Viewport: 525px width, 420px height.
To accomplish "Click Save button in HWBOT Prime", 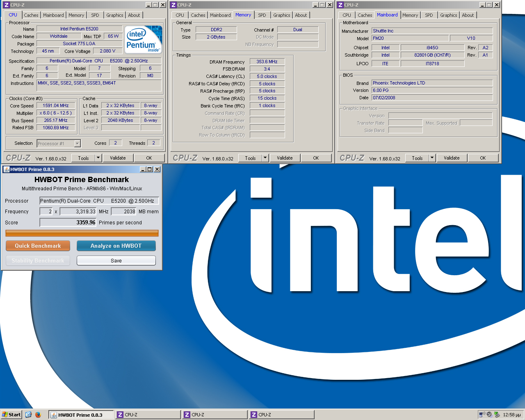I will [116, 260].
